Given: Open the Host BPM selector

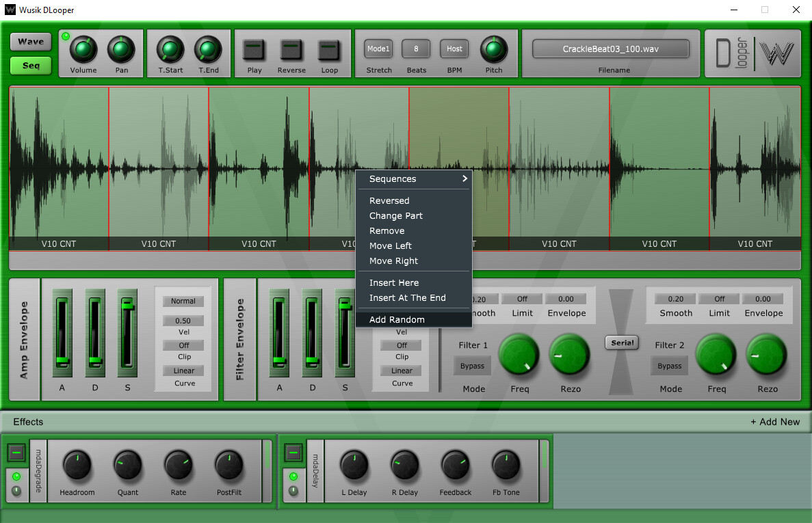Looking at the screenshot, I should click(454, 49).
